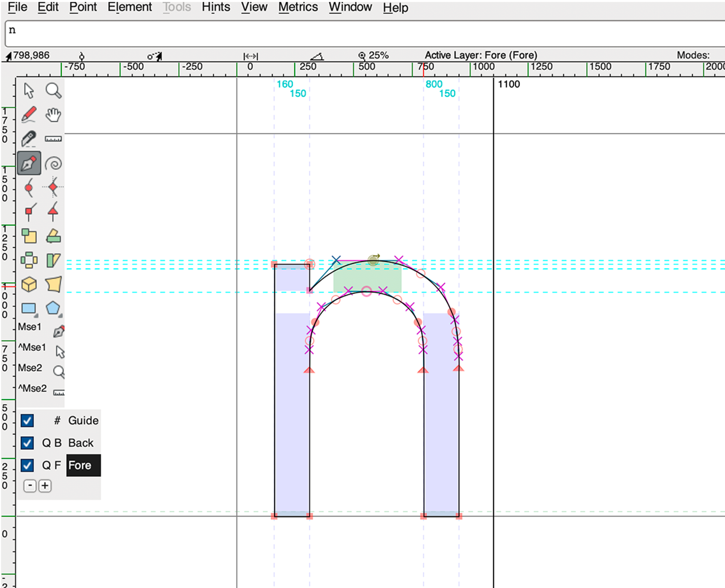
Task: Click the plus button to add layer
Action: 45,486
